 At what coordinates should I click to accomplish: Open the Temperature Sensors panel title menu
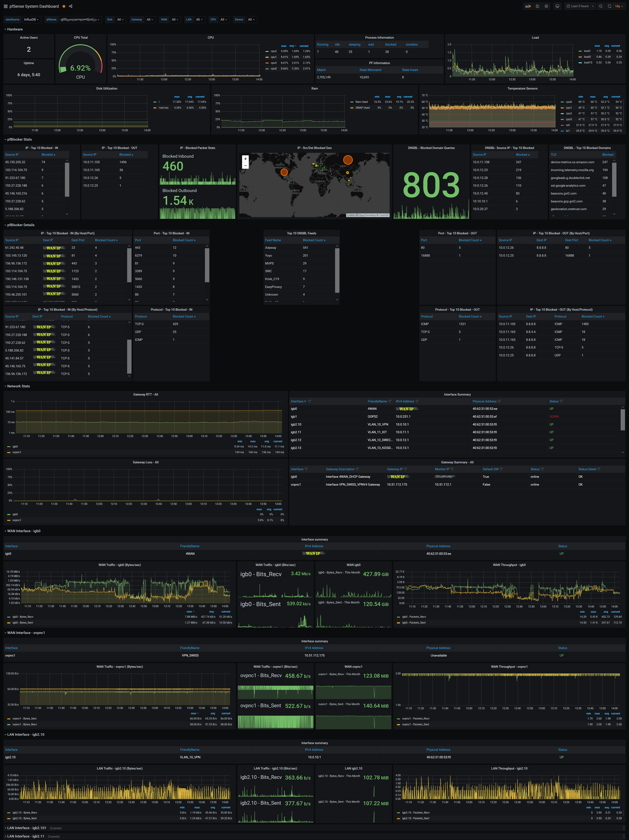click(522, 89)
